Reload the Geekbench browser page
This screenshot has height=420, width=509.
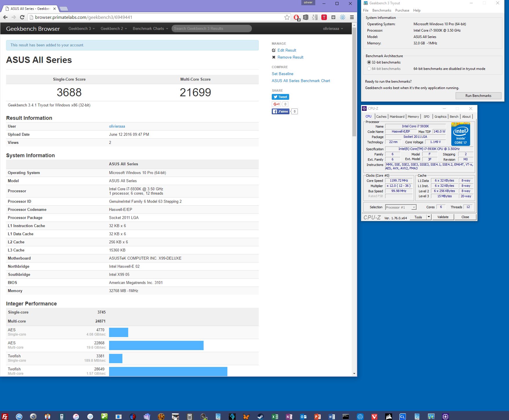[22, 17]
